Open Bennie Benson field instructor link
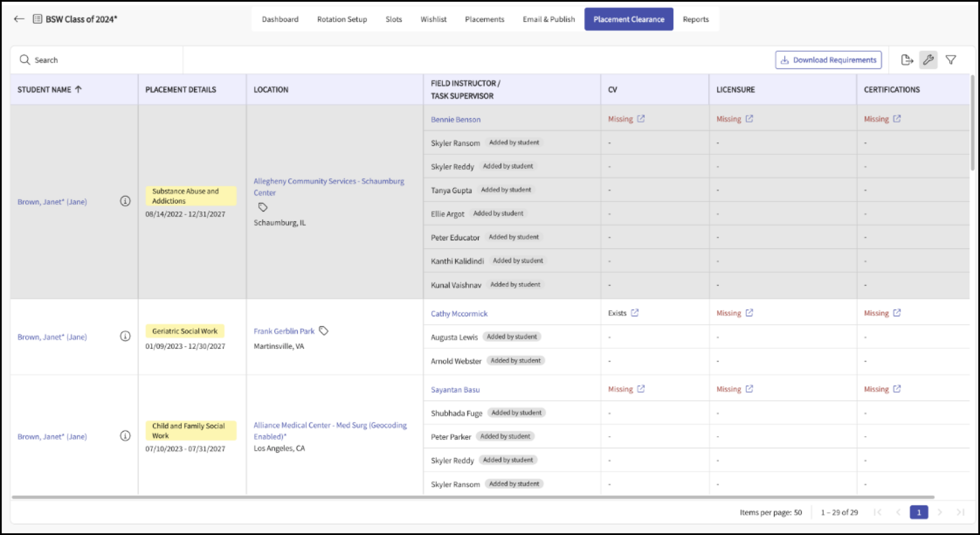980x535 pixels. coord(455,119)
